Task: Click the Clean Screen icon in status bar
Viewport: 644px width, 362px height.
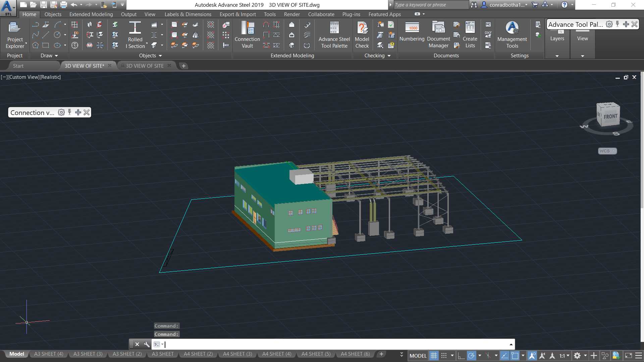Action: pyautogui.click(x=629, y=356)
